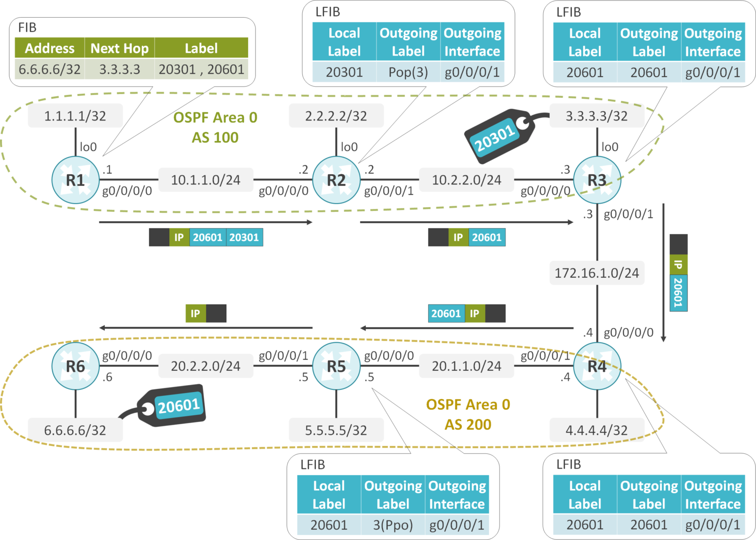Viewport: 756px width, 540px height.
Task: Click the R5 router icon
Action: [336, 366]
